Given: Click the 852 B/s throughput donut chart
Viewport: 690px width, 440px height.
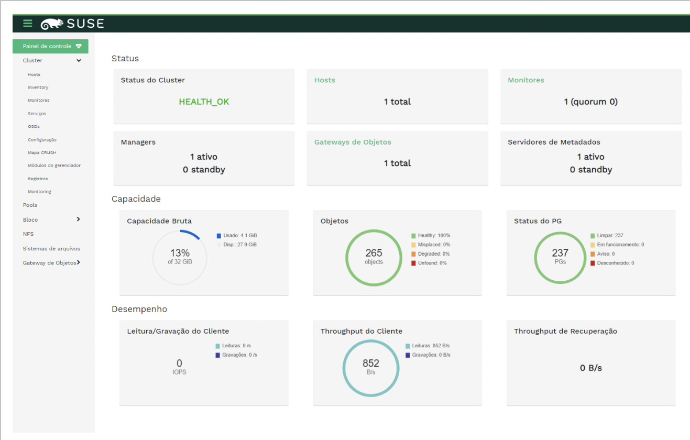Looking at the screenshot, I should tap(371, 367).
